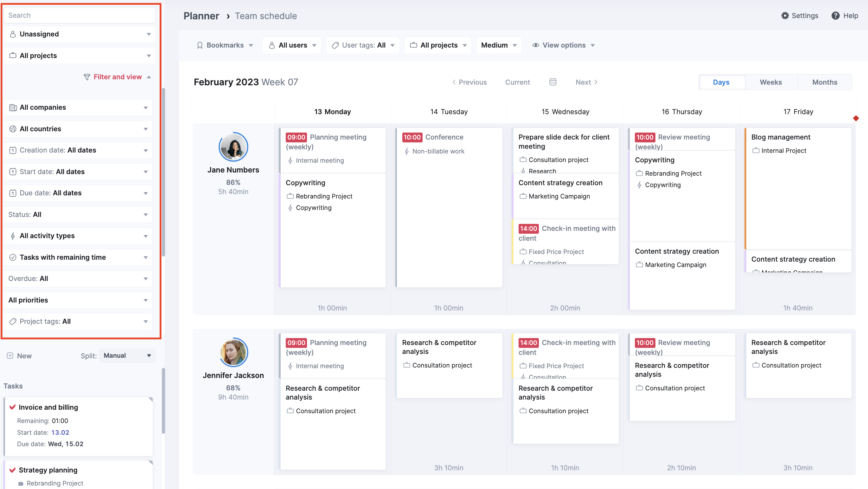
Task: Select the Months tab view
Action: pos(825,82)
